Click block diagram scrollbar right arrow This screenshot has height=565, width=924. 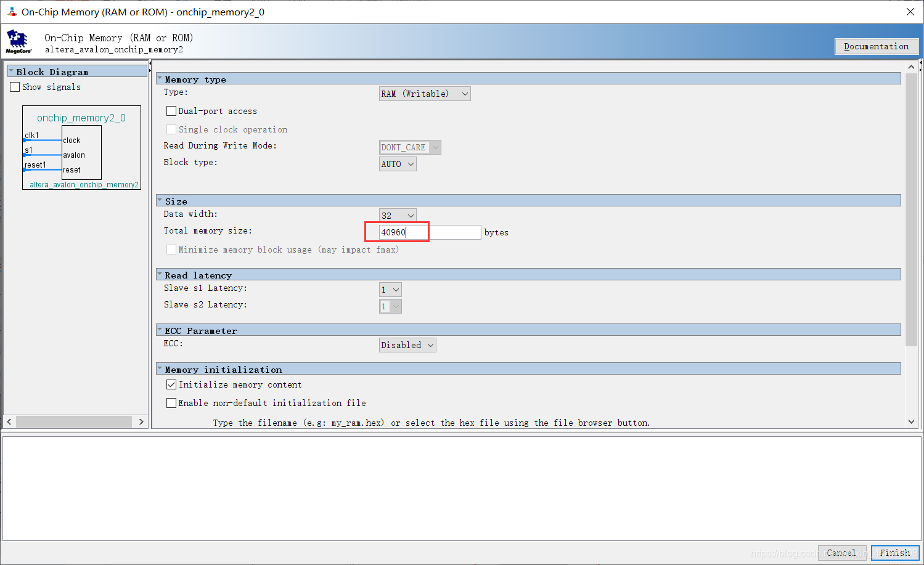[x=141, y=421]
